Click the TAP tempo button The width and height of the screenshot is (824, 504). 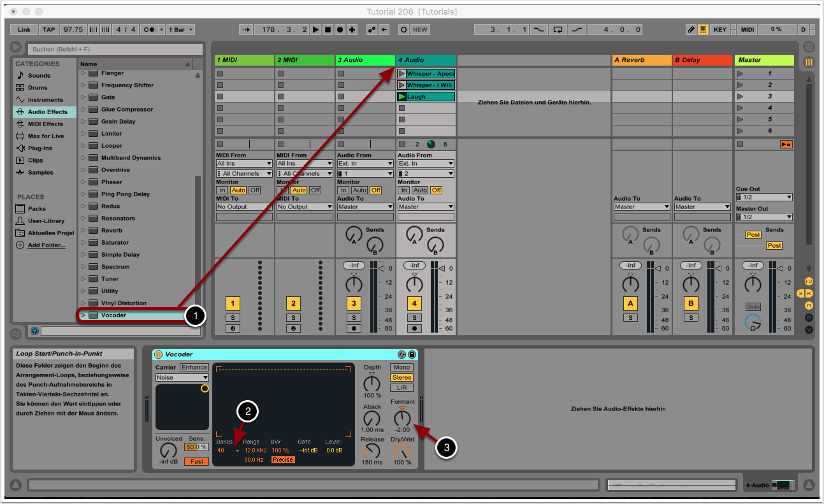[48, 30]
